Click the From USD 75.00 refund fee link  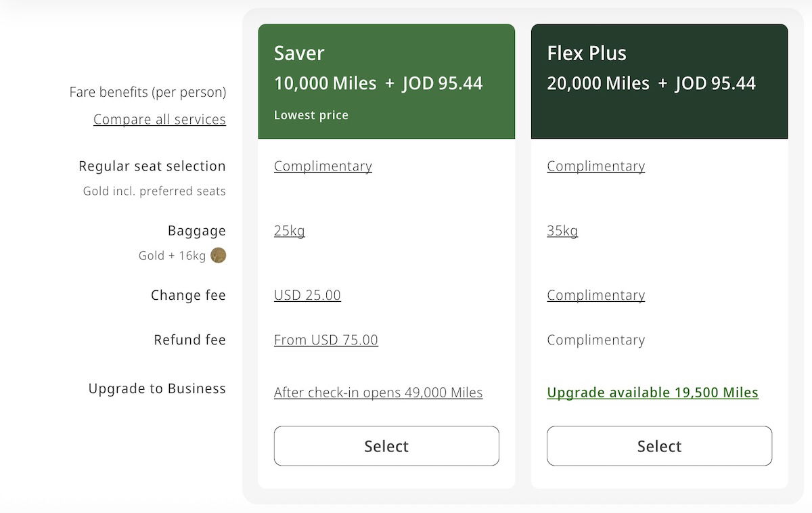326,340
